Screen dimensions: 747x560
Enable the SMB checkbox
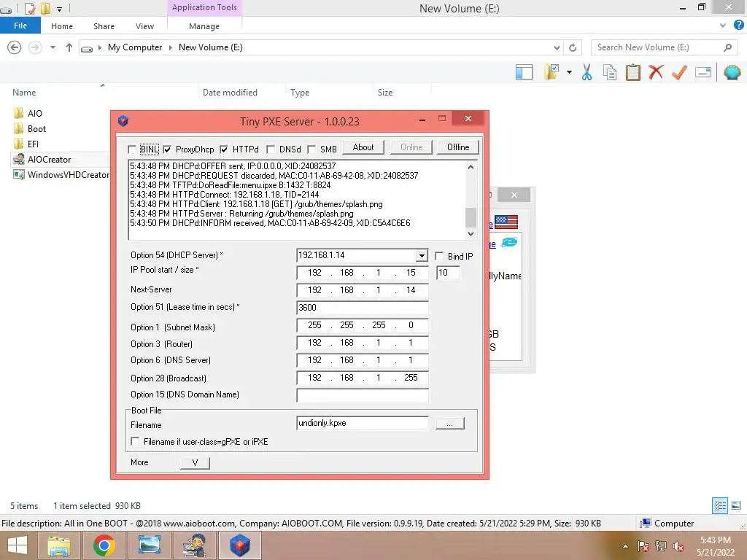pyautogui.click(x=311, y=149)
